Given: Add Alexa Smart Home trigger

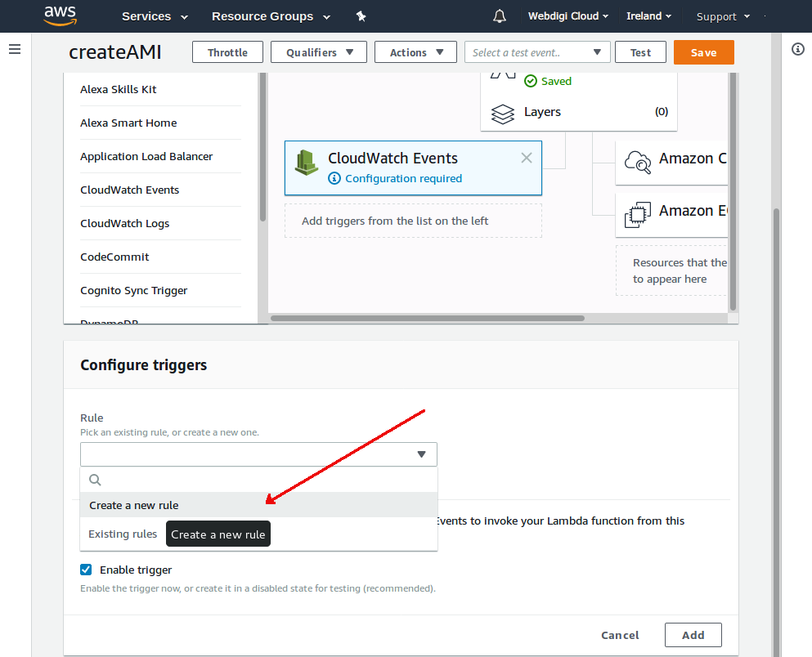Looking at the screenshot, I should pos(160,123).
